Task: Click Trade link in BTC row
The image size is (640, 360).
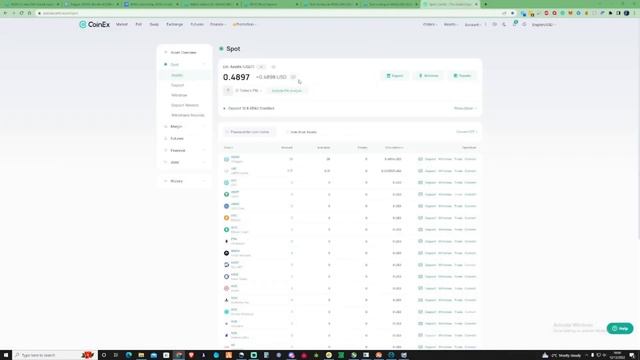Action: (x=458, y=218)
